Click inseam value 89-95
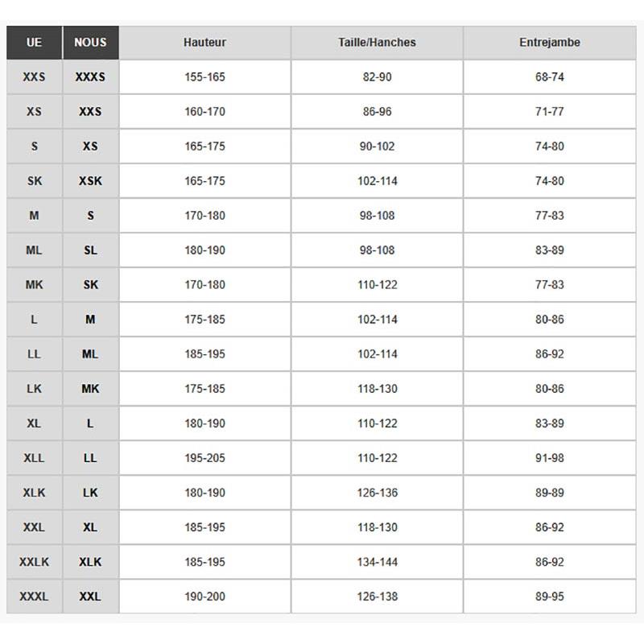 pos(549,597)
